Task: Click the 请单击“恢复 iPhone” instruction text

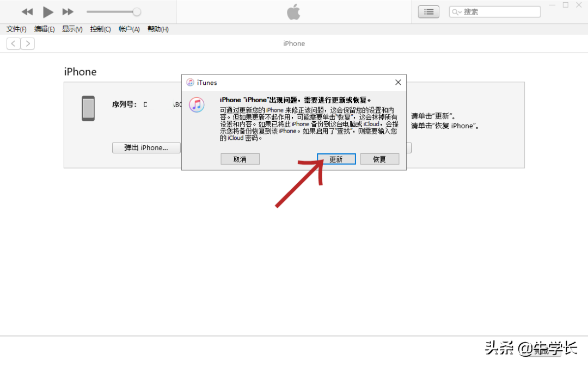Action: point(445,126)
